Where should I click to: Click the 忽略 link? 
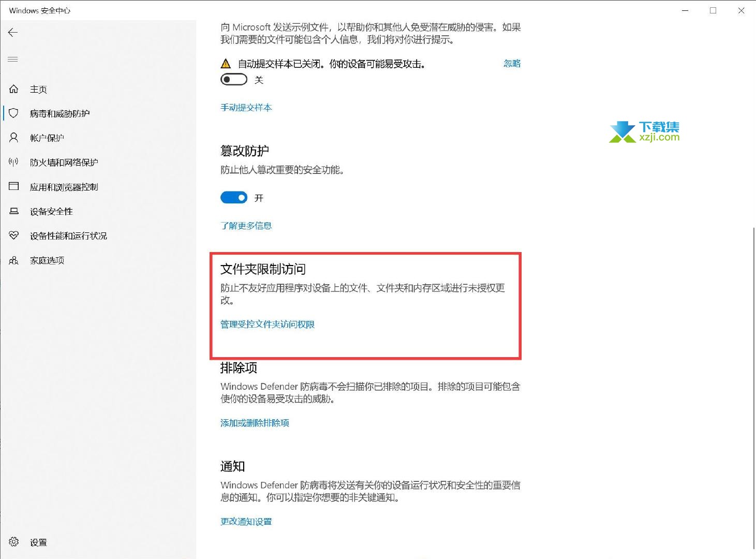(x=512, y=63)
